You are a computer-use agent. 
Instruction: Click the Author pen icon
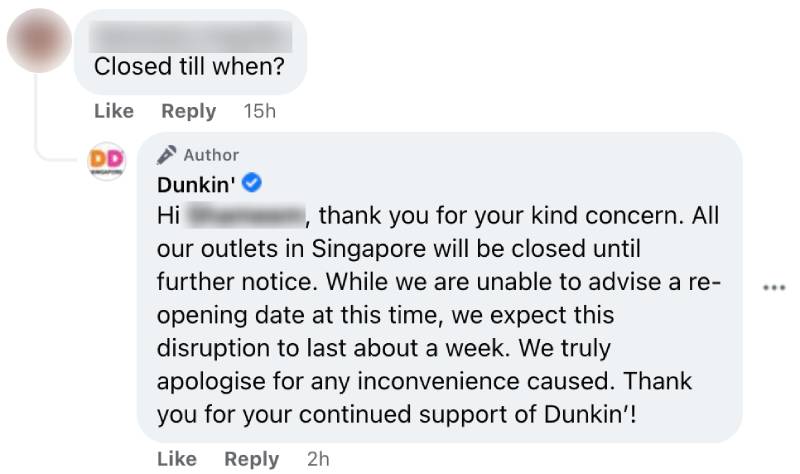click(x=166, y=155)
